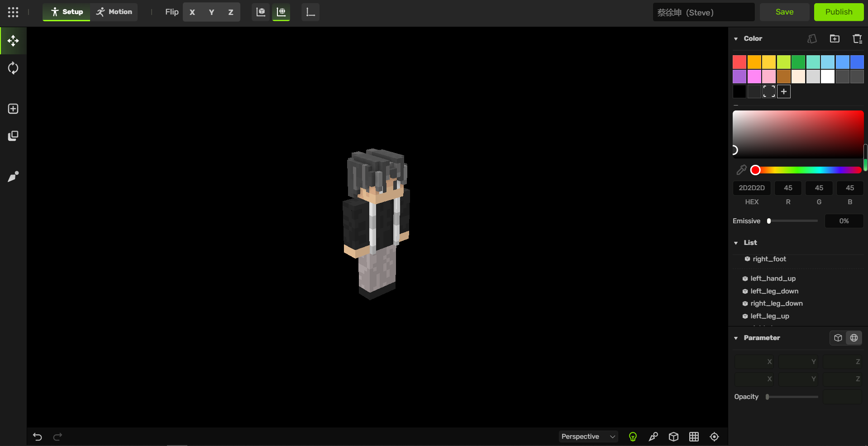Image resolution: width=868 pixels, height=446 pixels.
Task: Click the Emissive slider
Action: (792, 221)
